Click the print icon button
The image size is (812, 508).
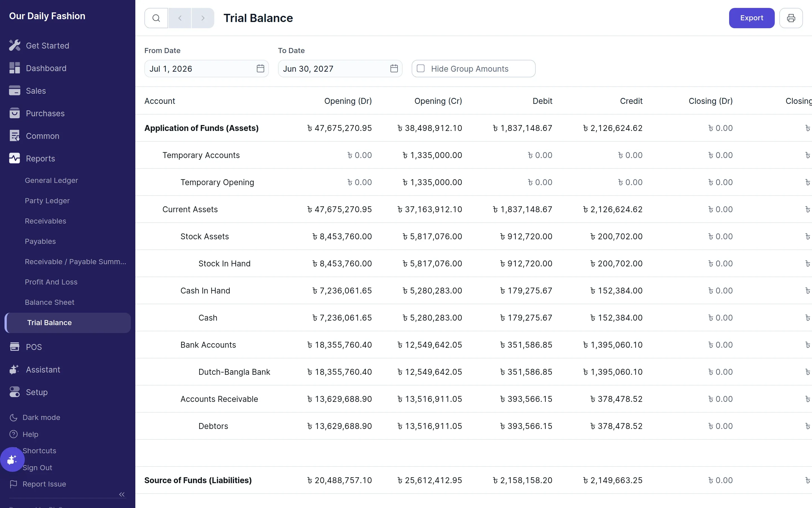[791, 18]
